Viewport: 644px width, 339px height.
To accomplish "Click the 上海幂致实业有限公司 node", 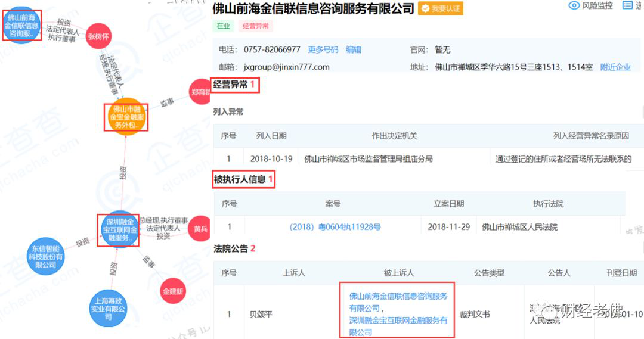I will point(108,309).
